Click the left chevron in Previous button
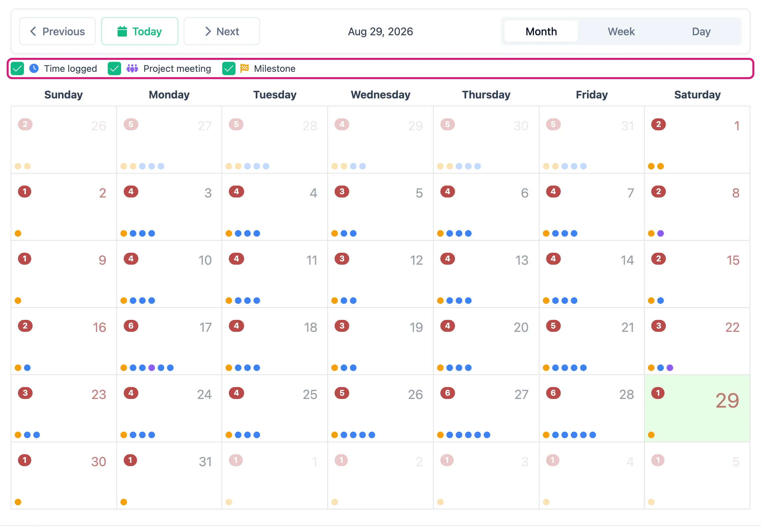 [x=33, y=31]
